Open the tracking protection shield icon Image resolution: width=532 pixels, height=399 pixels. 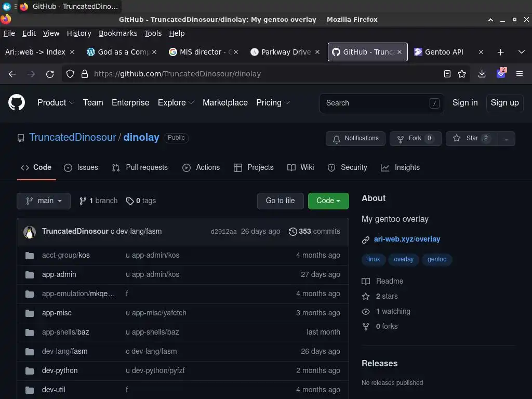pyautogui.click(x=70, y=74)
